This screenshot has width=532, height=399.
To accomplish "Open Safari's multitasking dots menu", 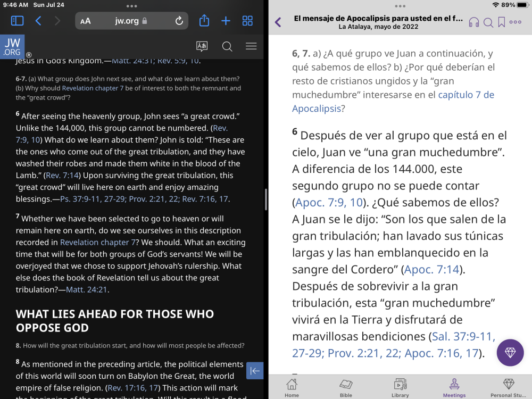I will click(131, 6).
